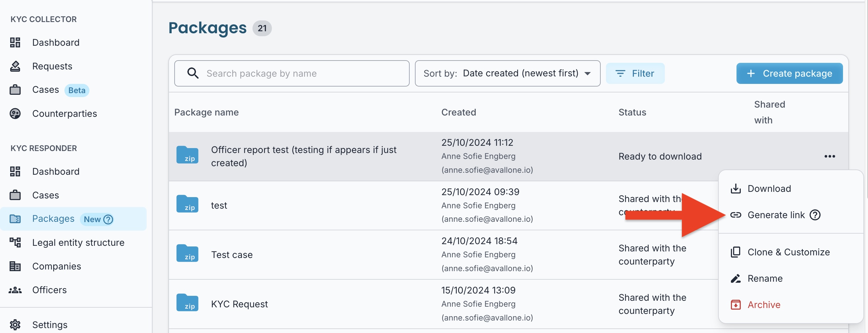Open Packages in the sidebar
This screenshot has width=868, height=333.
(x=73, y=218)
